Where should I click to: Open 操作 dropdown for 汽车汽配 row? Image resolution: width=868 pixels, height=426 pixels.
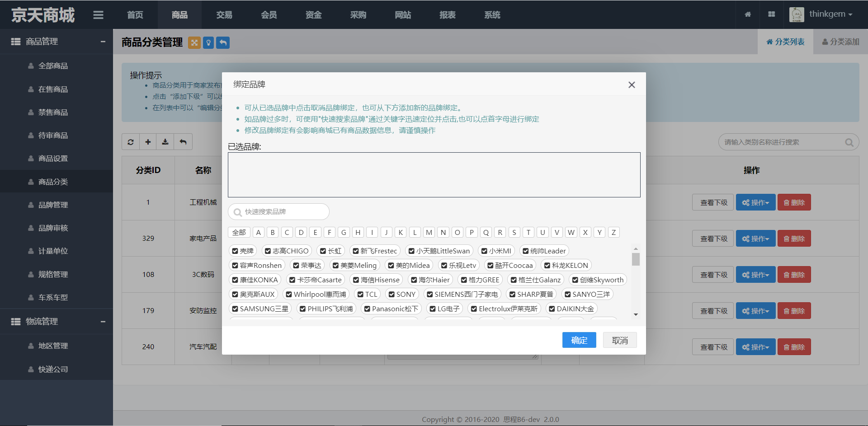tap(755, 347)
